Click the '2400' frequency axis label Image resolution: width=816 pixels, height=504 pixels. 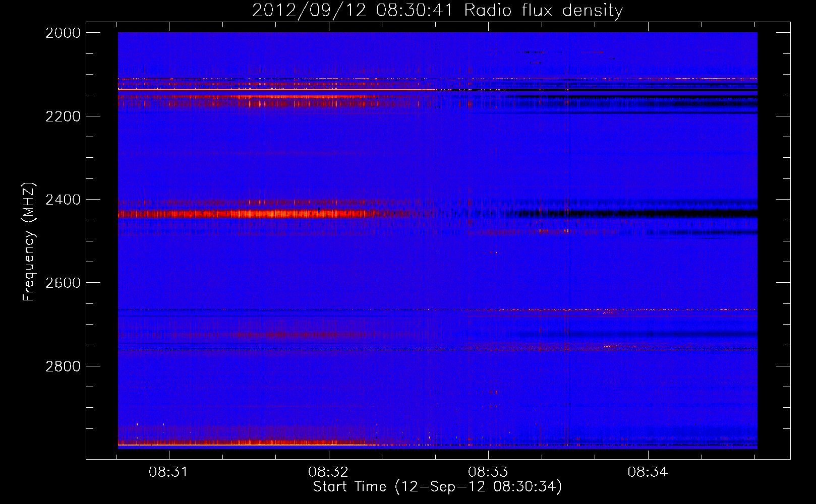[x=63, y=200]
